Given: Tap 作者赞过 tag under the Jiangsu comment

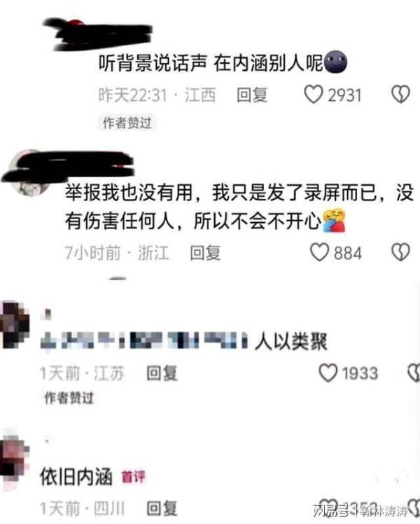Looking at the screenshot, I should click(69, 398).
